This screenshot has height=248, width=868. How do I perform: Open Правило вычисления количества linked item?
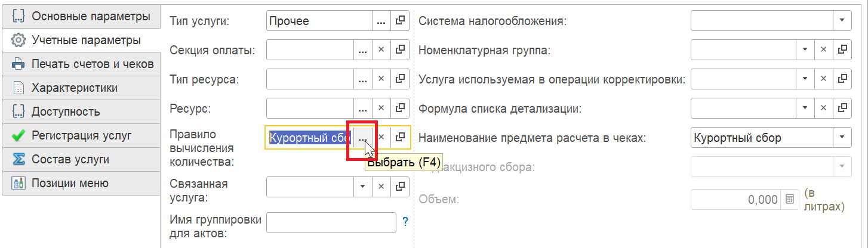400,138
